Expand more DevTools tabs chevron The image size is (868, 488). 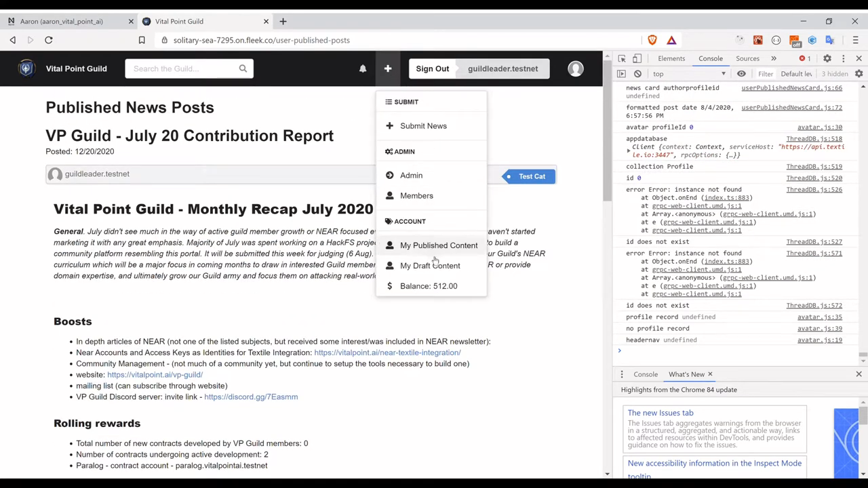pos(774,58)
